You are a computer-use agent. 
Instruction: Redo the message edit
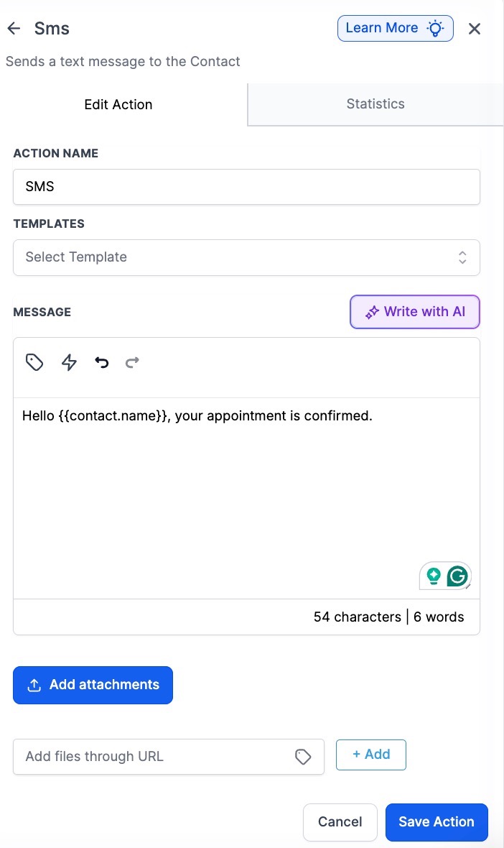pyautogui.click(x=132, y=362)
